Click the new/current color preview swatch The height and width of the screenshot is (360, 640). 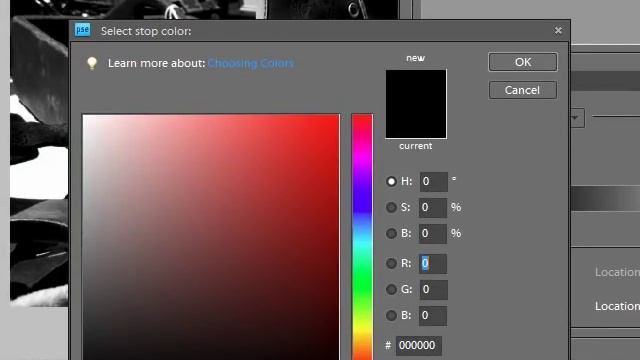point(416,104)
